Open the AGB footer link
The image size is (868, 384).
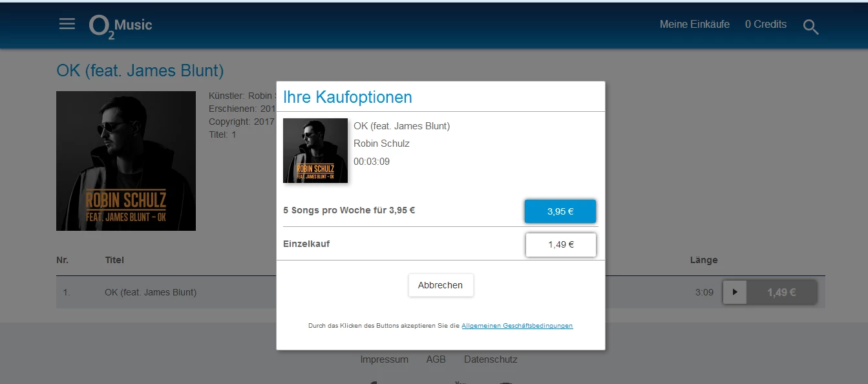[x=436, y=359]
